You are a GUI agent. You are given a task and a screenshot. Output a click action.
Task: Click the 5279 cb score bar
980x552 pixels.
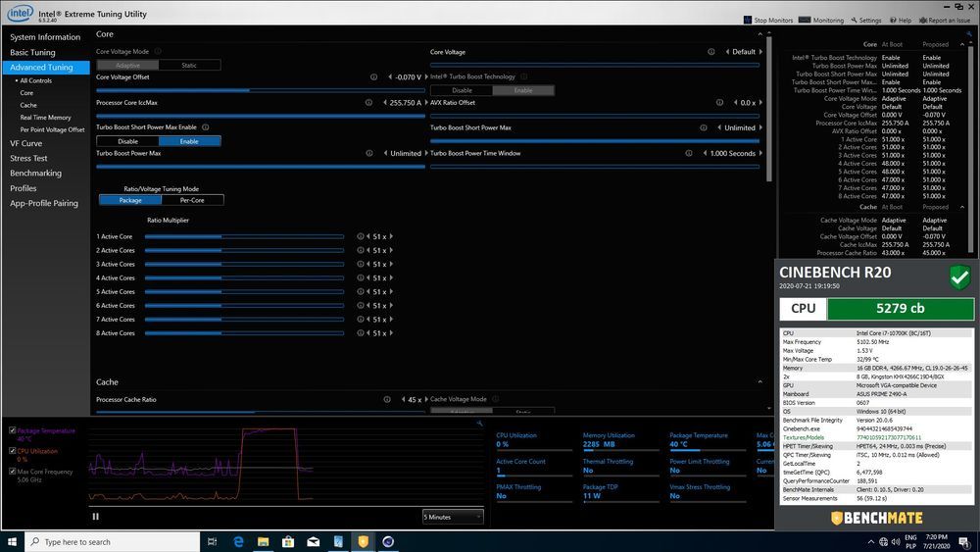coord(900,308)
